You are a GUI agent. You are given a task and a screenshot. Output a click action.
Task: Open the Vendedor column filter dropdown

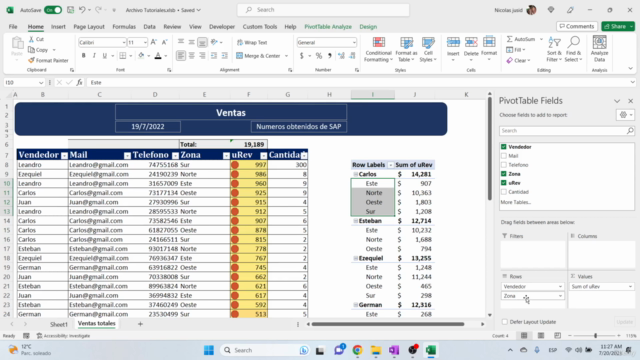[x=64, y=156]
